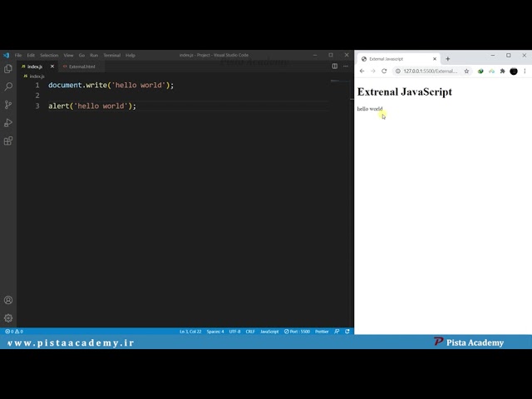Open Run and Debug view

coord(8,123)
